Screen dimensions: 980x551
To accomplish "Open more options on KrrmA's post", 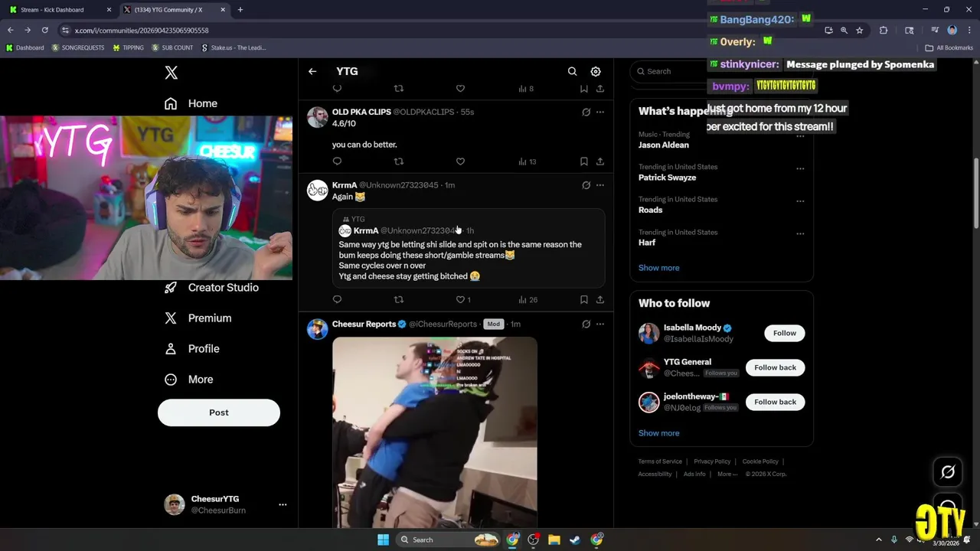I will point(600,184).
